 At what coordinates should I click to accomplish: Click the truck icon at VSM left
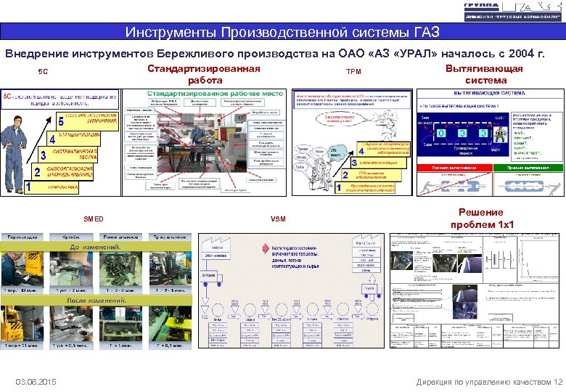(212, 278)
